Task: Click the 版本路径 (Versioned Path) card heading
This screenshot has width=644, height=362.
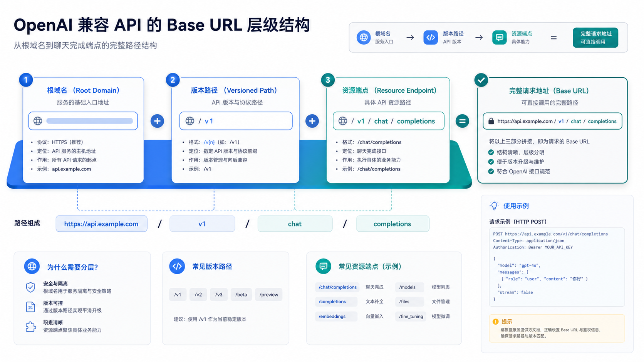Action: coord(234,90)
